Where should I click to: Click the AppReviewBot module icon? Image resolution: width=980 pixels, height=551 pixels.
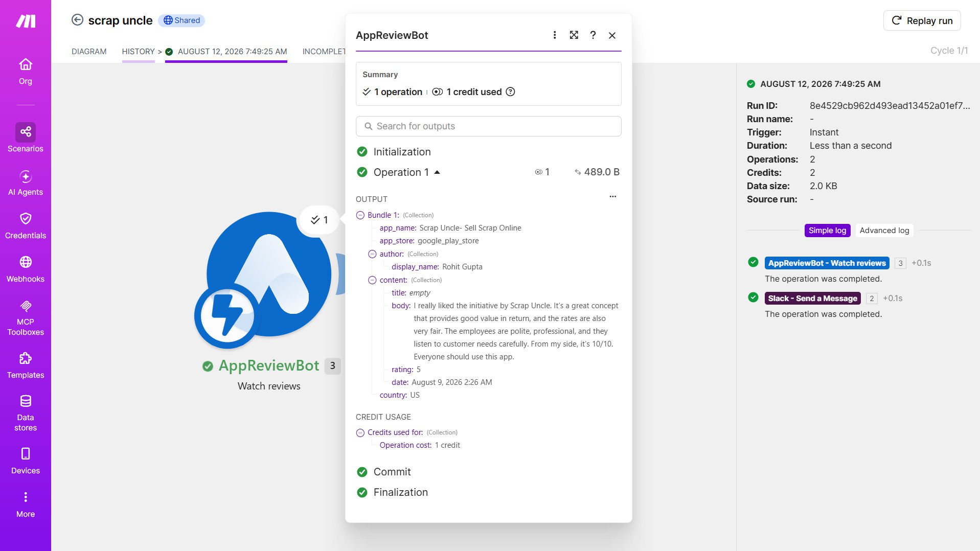(269, 274)
